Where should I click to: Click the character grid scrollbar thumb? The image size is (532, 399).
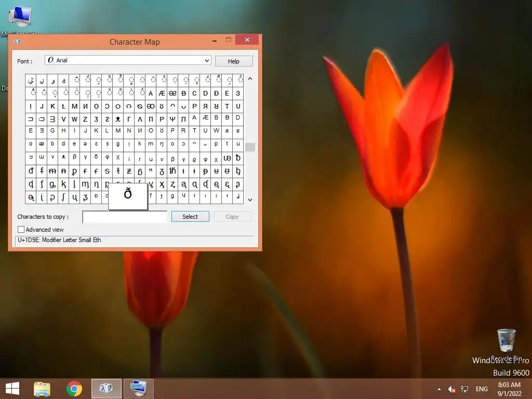tap(250, 147)
